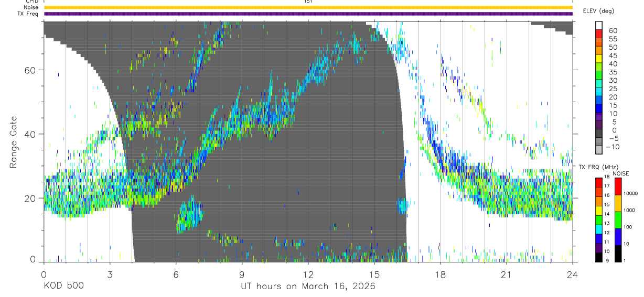Click the Range Gate tick label 20
The height and width of the screenshot is (297, 644).
pos(31,199)
